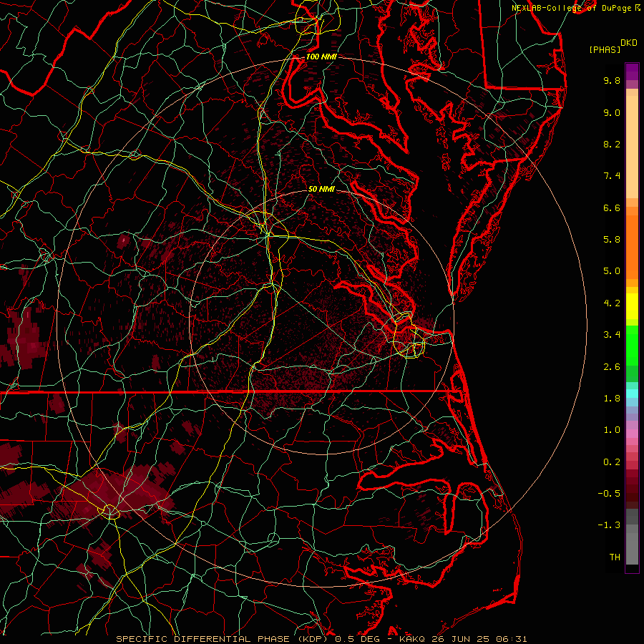Select the 7.4 scale value
The height and width of the screenshot is (644, 644).
[x=612, y=176]
